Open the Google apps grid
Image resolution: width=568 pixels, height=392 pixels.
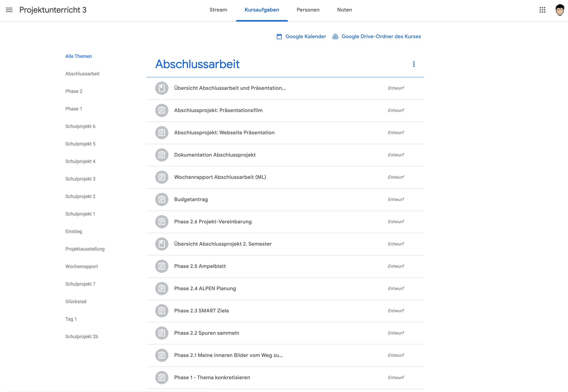[542, 10]
